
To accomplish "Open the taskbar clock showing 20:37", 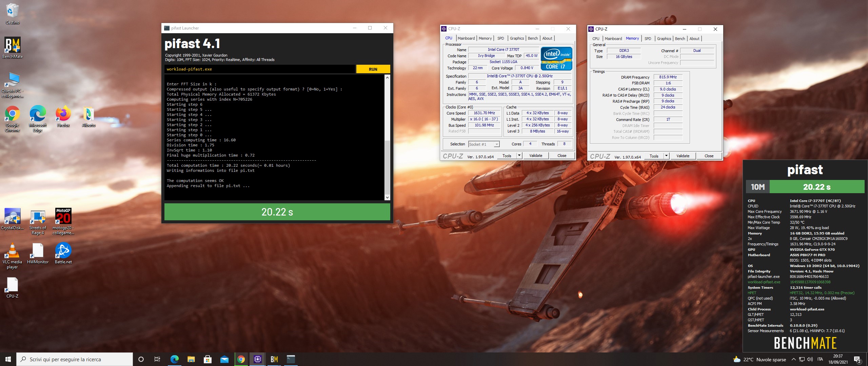I will point(838,359).
